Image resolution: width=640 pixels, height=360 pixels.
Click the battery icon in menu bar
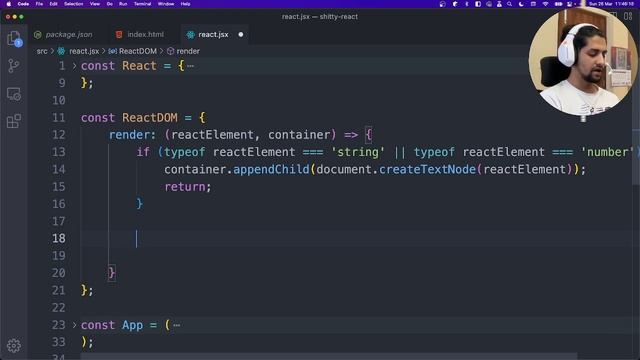(558, 4)
